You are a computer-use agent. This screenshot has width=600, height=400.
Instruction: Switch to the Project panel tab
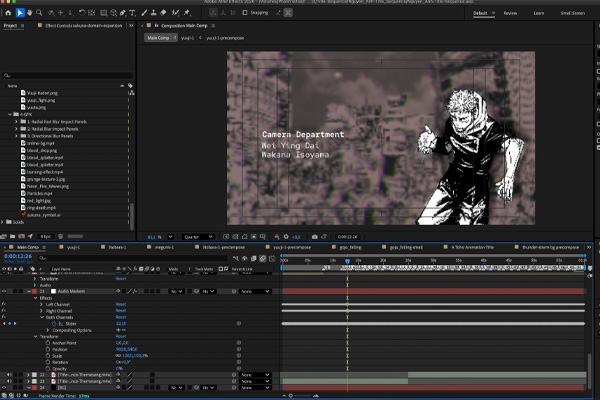point(10,26)
